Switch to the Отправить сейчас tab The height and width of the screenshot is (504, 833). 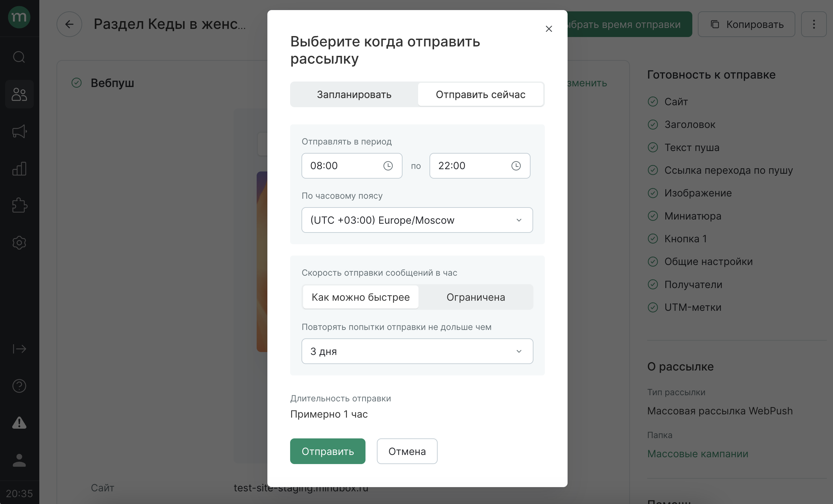[481, 94]
